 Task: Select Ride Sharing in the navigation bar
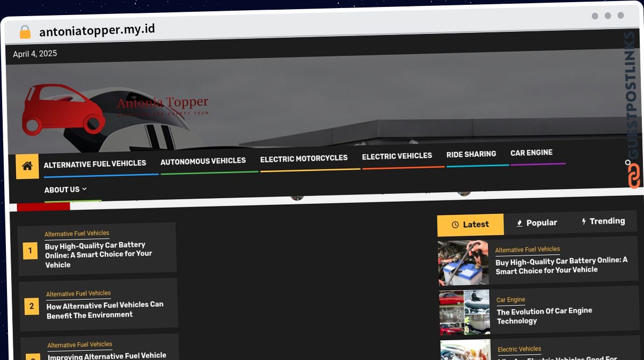point(471,154)
